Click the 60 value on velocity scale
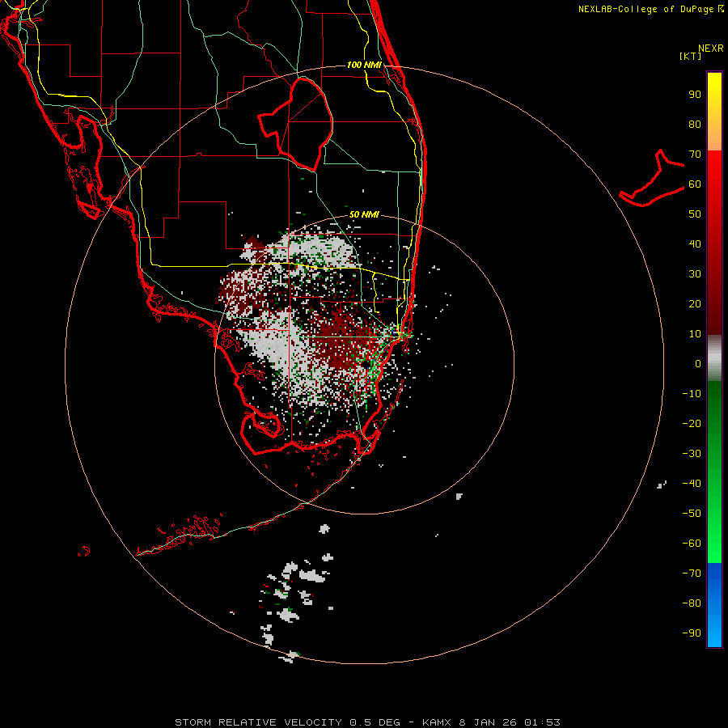 click(695, 184)
